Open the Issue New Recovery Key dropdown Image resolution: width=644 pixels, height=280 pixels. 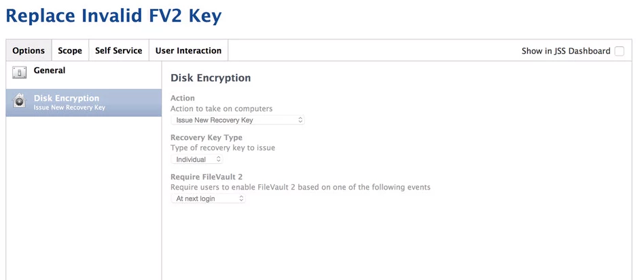click(238, 120)
